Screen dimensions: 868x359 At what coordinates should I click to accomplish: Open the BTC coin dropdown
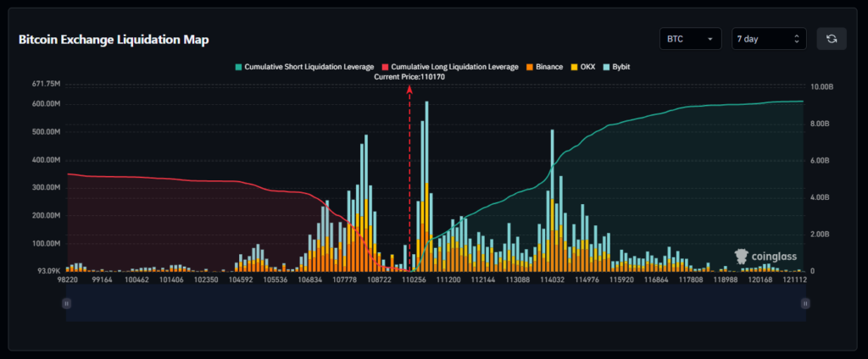tap(690, 39)
